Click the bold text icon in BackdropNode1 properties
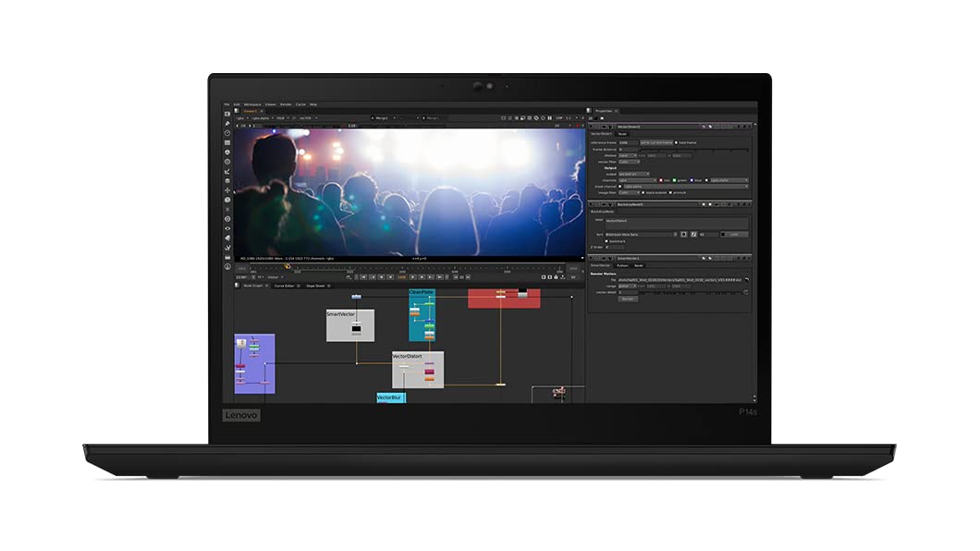The width and height of the screenshot is (980, 551). click(x=684, y=234)
